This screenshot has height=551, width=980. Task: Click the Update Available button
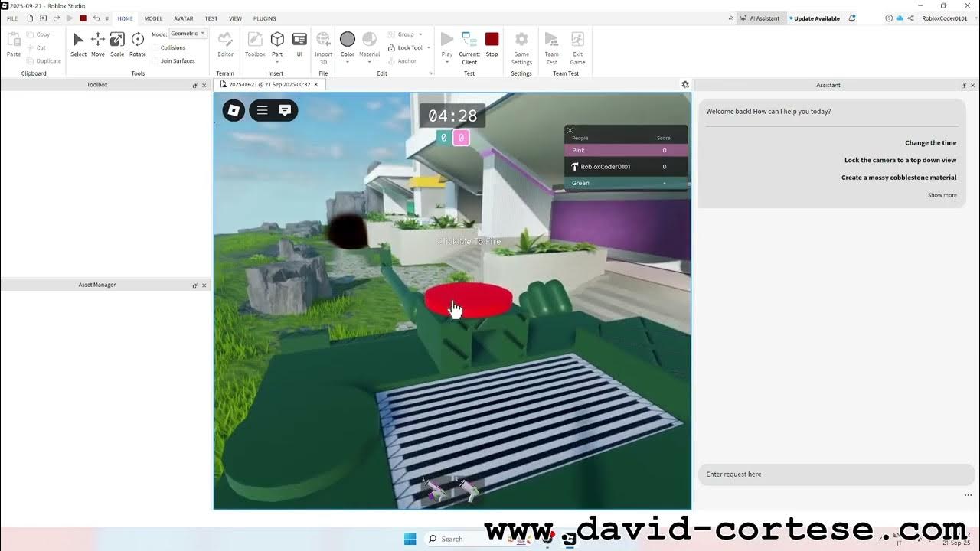(815, 18)
